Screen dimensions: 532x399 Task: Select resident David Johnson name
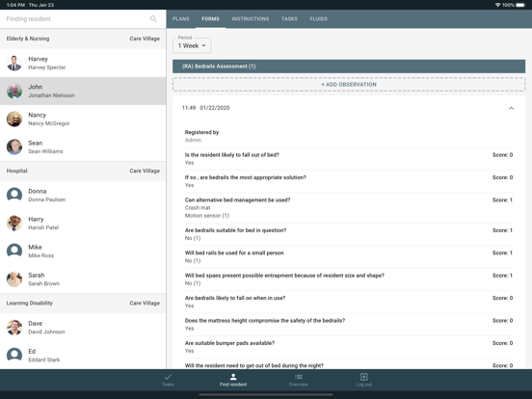(x=46, y=332)
